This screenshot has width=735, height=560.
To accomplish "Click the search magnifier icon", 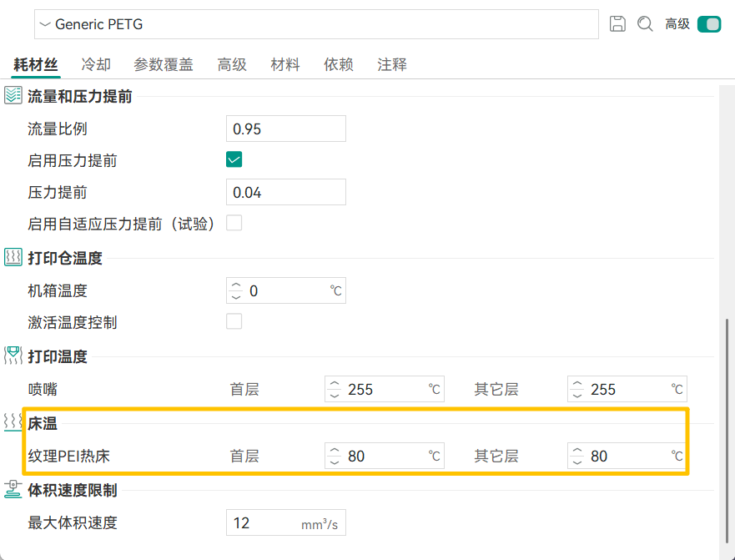I will (645, 24).
